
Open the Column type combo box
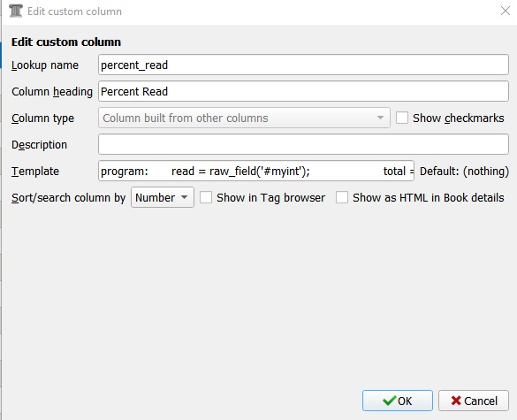tap(244, 118)
